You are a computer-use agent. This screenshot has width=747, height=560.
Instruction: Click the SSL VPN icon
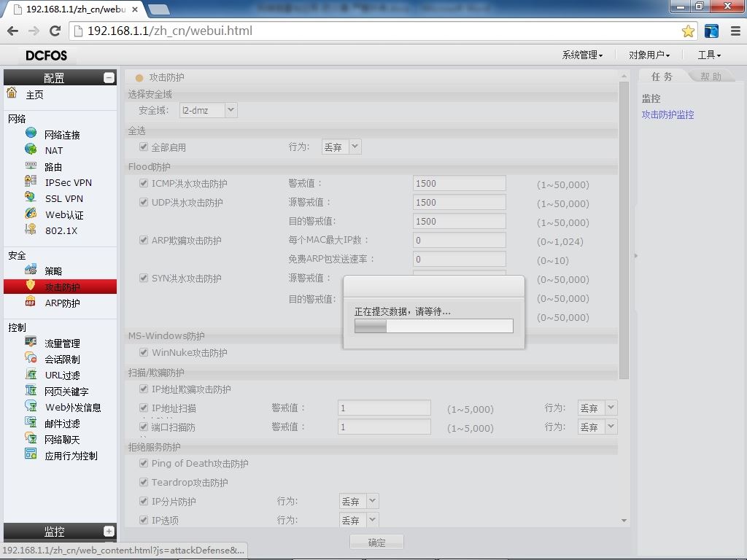pyautogui.click(x=31, y=197)
